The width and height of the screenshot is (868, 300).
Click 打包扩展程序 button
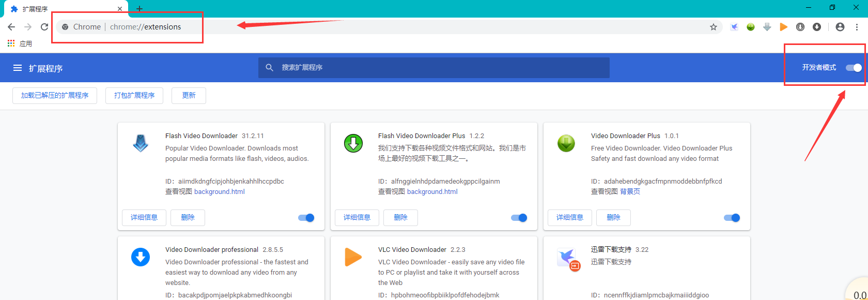click(x=134, y=96)
